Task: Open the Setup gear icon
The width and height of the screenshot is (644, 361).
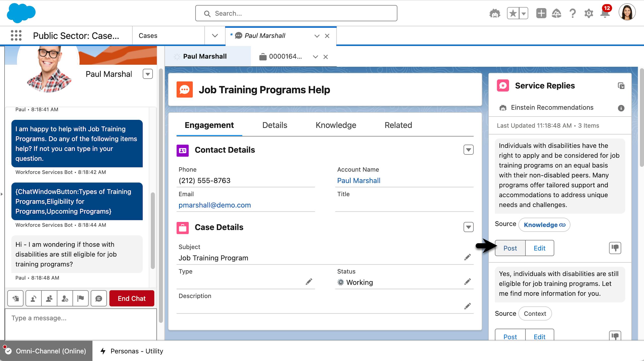Action: [589, 14]
